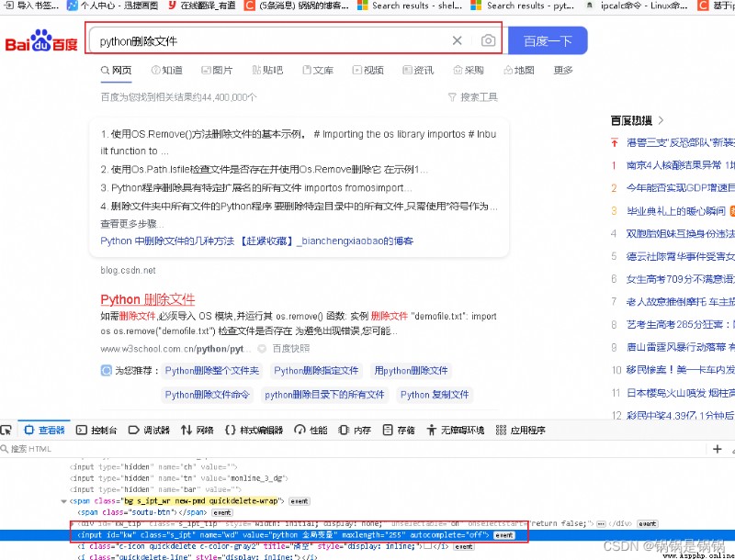The width and height of the screenshot is (735, 560).
Task: Open the 内存 memory tab
Action: [355, 430]
